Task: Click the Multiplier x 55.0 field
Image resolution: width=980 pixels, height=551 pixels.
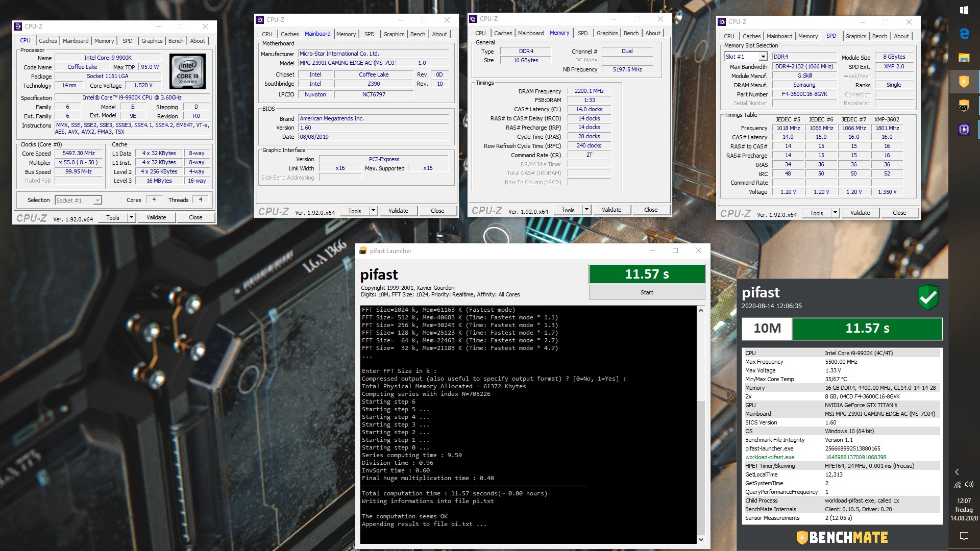Action: 79,163
